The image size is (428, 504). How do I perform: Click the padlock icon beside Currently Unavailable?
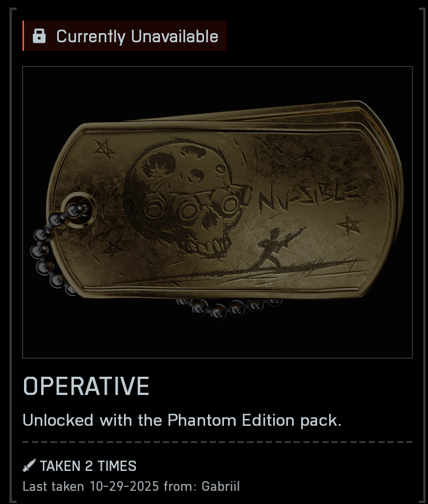(x=39, y=36)
